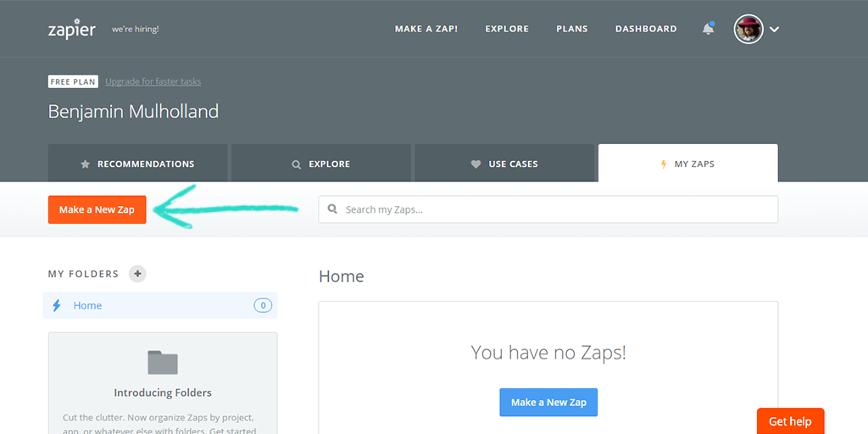Image resolution: width=868 pixels, height=434 pixels.
Task: Open the DASHBOARD nav item
Action: (646, 29)
